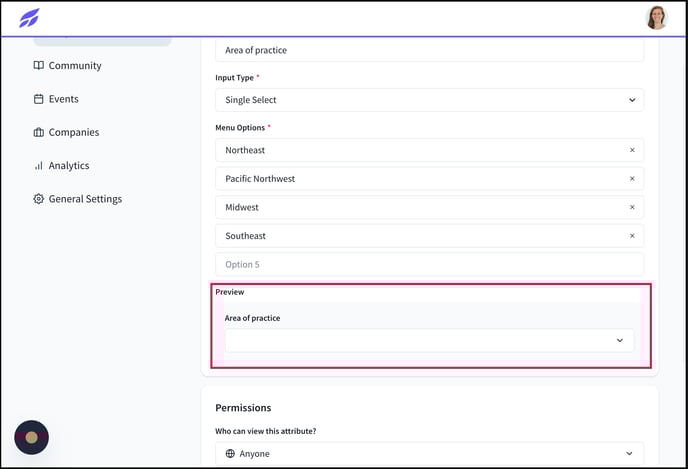
Task: Click the Area of practice name field
Action: (430, 50)
